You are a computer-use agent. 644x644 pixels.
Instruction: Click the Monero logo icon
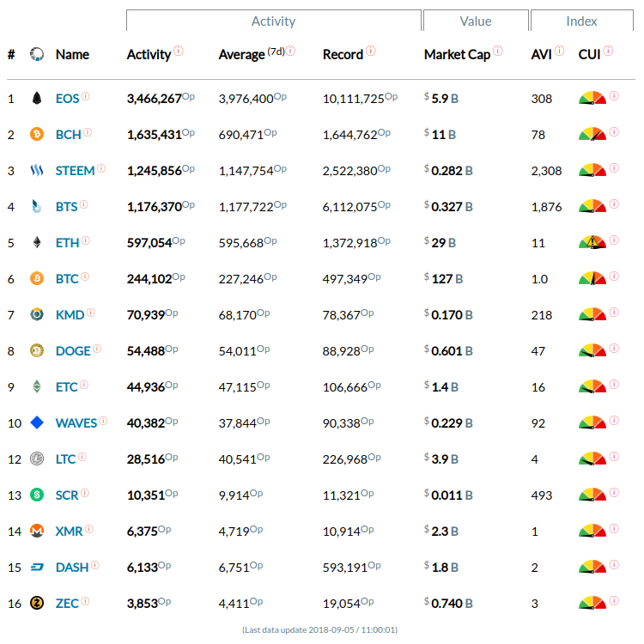pos(36,531)
